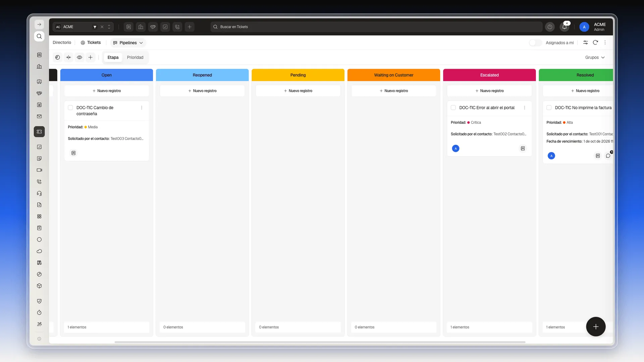Open the ACME Admin profile menu
This screenshot has height=362, width=644.
tap(593, 27)
